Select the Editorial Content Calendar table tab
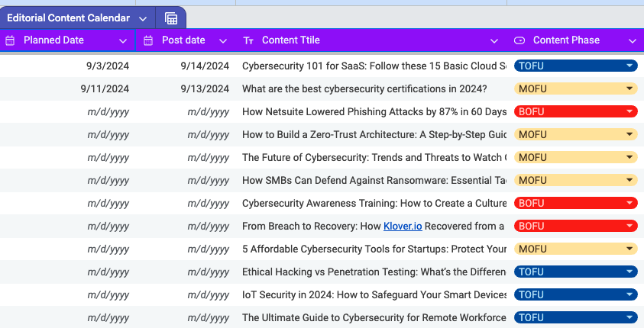Viewport: 644px width, 328px height. coord(67,18)
